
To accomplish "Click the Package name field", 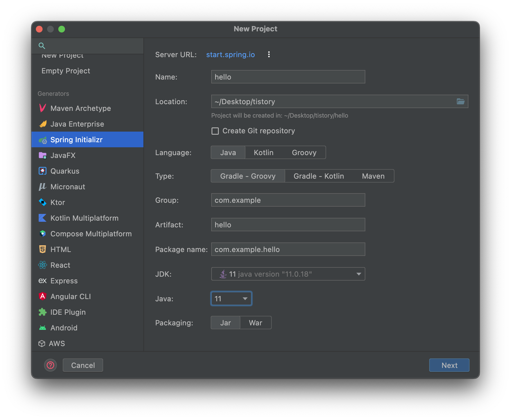I will coord(288,249).
